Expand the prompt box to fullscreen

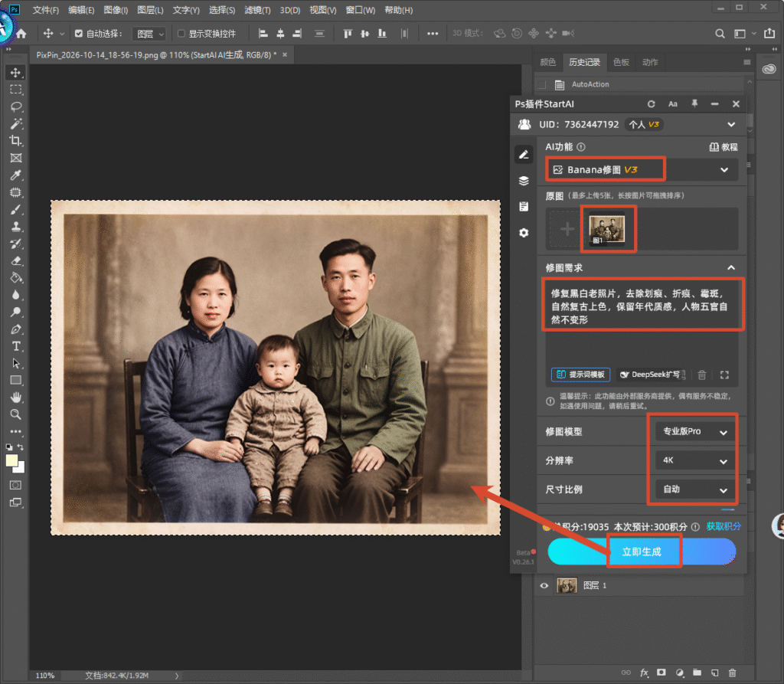pyautogui.click(x=724, y=375)
